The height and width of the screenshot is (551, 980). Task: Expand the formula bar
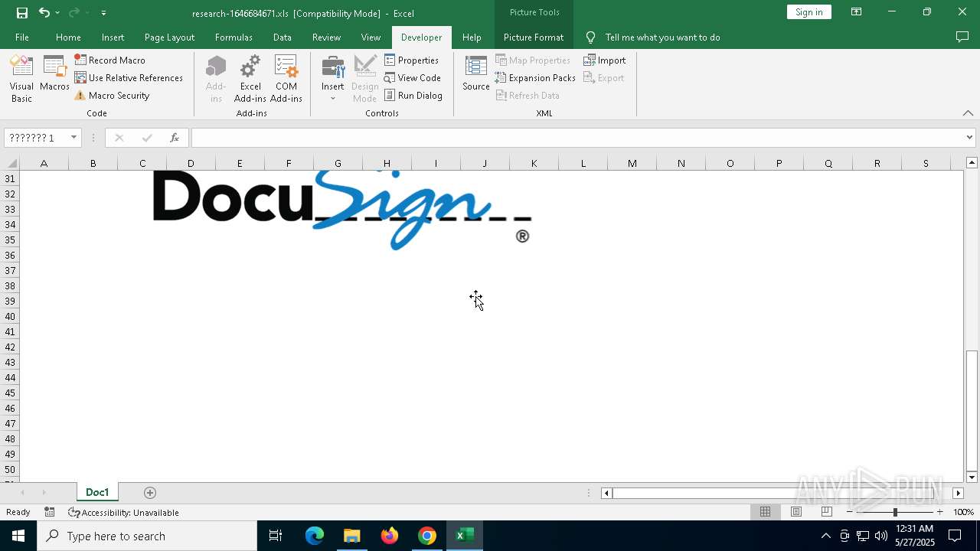[x=969, y=138]
